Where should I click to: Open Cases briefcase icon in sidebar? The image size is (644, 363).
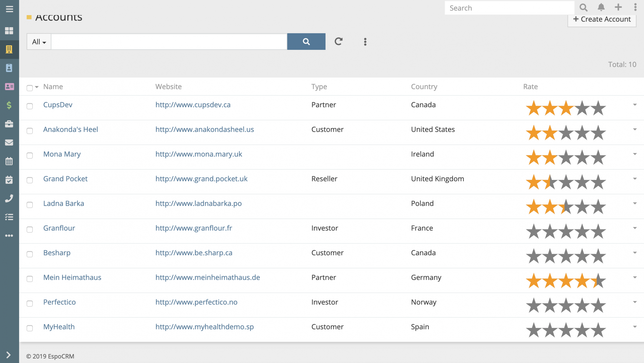tap(9, 124)
